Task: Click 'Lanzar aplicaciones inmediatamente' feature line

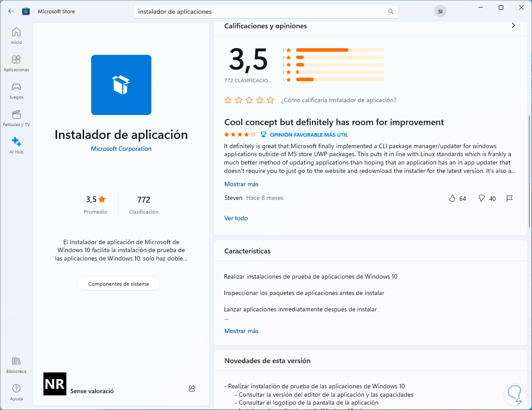Action: point(301,309)
